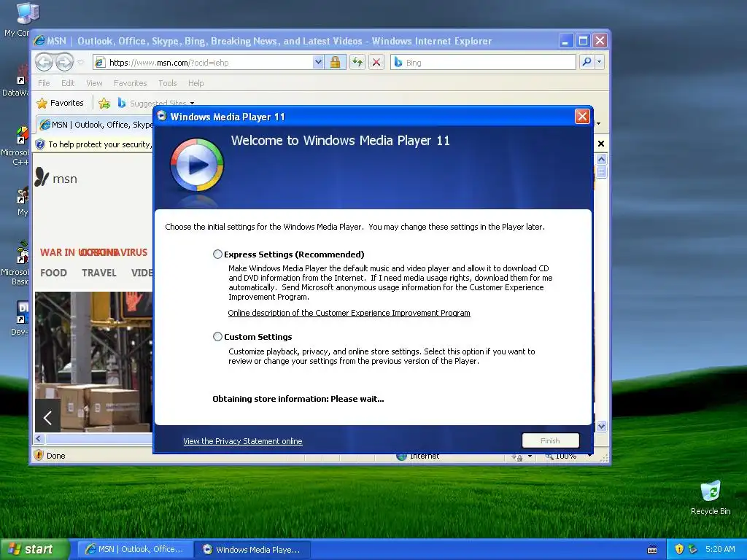This screenshot has height=560, width=747.
Task: Open the Tools menu in Internet Explorer
Action: (168, 83)
